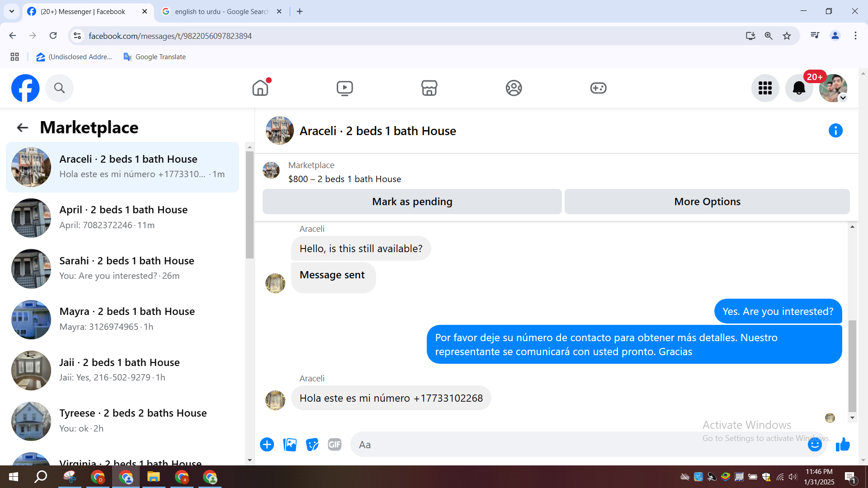Bookmark this page with star icon
The width and height of the screenshot is (868, 488).
pos(787,36)
